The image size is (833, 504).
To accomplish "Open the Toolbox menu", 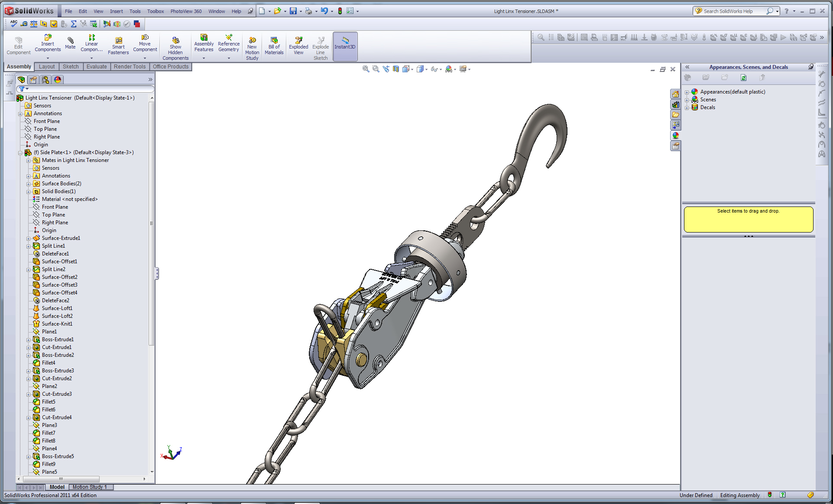I will pos(155,11).
